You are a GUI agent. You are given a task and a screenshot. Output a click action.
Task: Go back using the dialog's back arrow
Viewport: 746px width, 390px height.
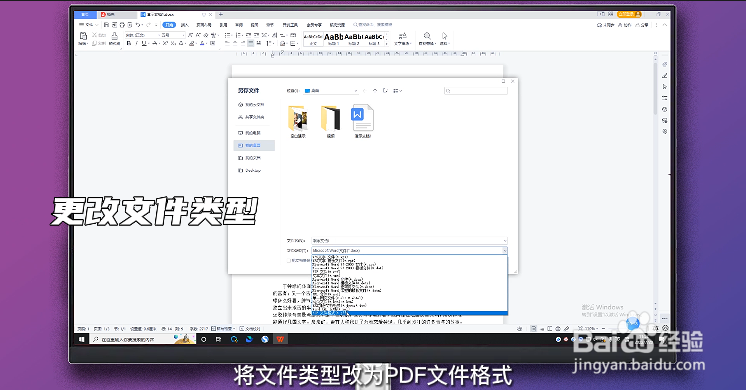364,90
